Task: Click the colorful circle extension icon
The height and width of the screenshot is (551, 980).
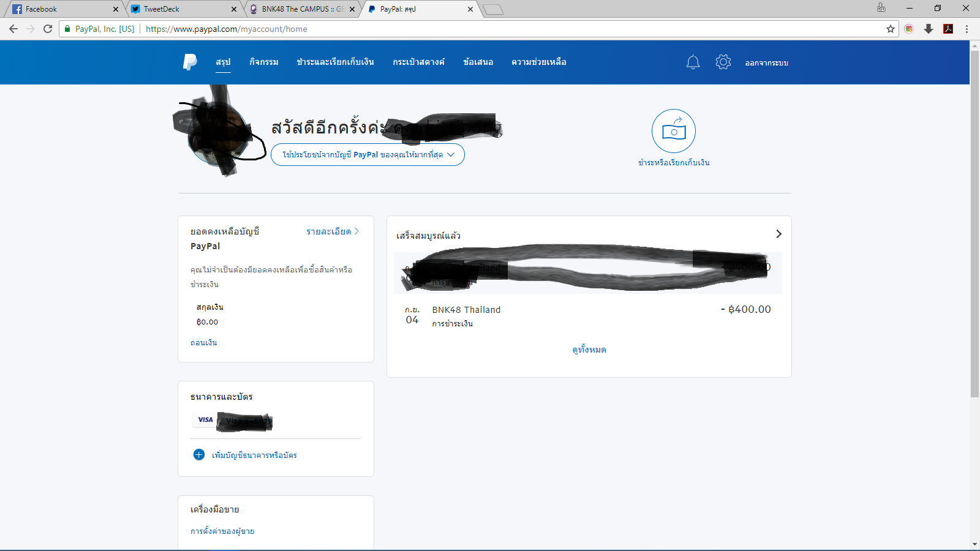Action: 909,29
